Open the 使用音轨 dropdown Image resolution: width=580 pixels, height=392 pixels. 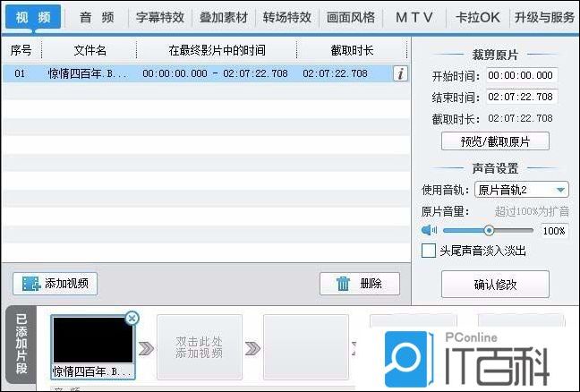[x=522, y=190]
